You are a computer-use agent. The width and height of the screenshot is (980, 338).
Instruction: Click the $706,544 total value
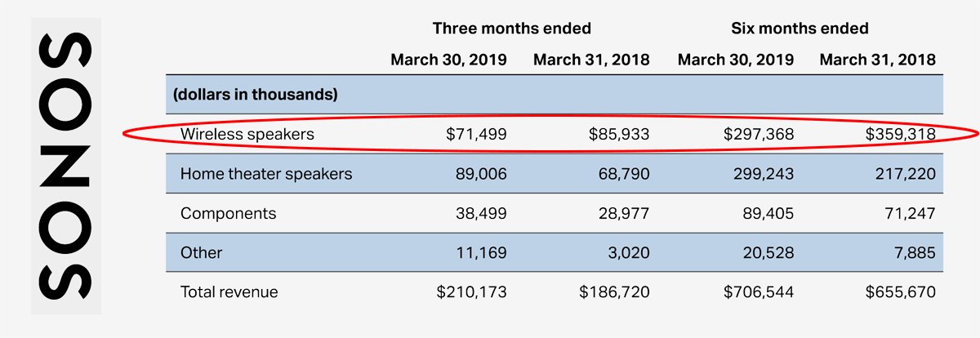coord(758,292)
